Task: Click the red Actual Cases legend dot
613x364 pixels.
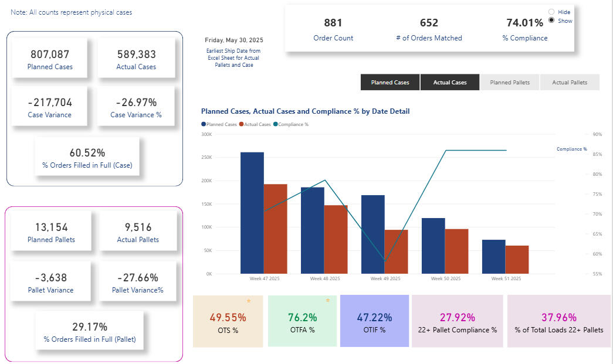Action: coord(241,124)
